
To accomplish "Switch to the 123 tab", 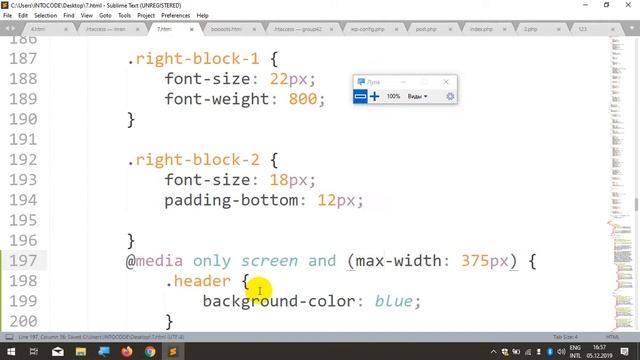I will click(582, 29).
